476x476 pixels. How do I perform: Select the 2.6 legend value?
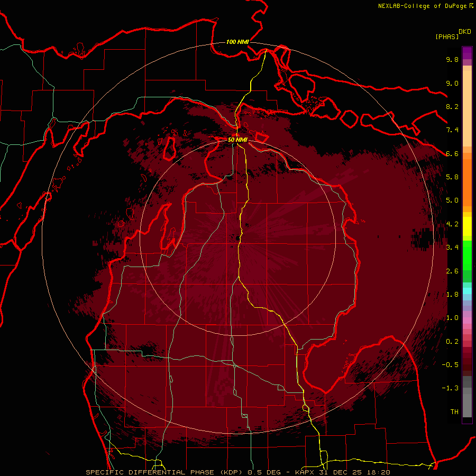[x=452, y=271]
